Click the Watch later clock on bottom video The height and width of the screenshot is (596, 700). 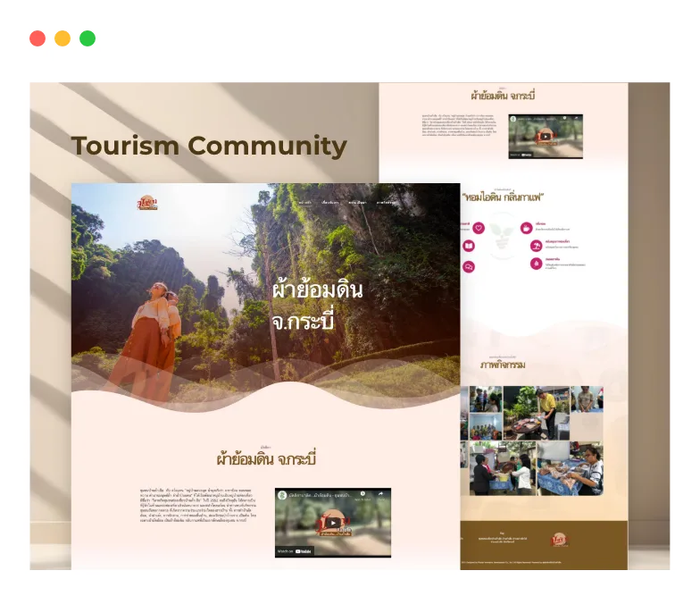362,494
